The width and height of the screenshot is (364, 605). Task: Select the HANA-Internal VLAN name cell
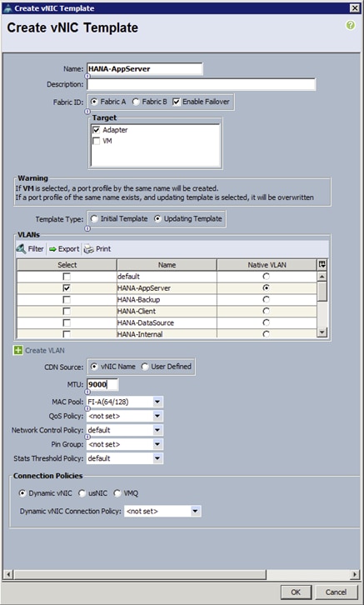point(167,334)
